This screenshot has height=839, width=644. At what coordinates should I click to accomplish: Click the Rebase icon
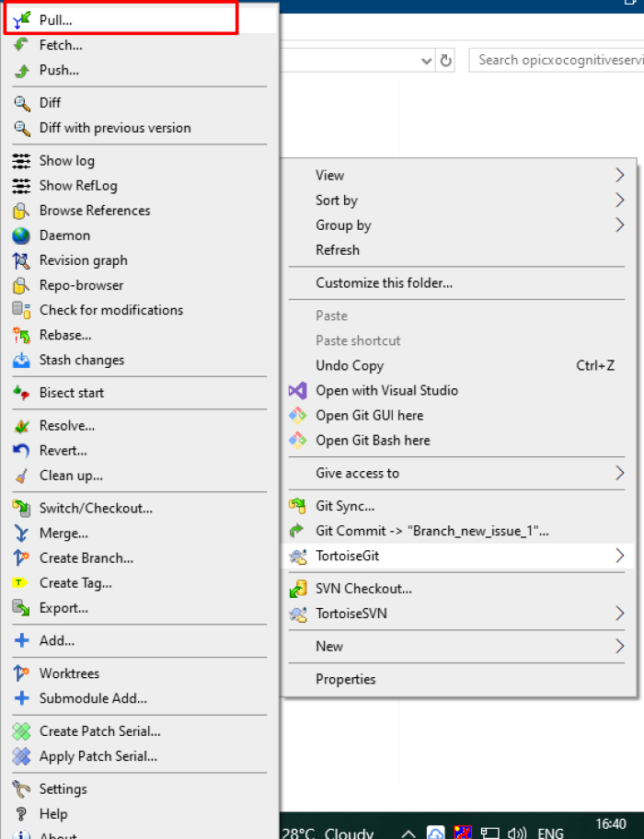click(21, 336)
